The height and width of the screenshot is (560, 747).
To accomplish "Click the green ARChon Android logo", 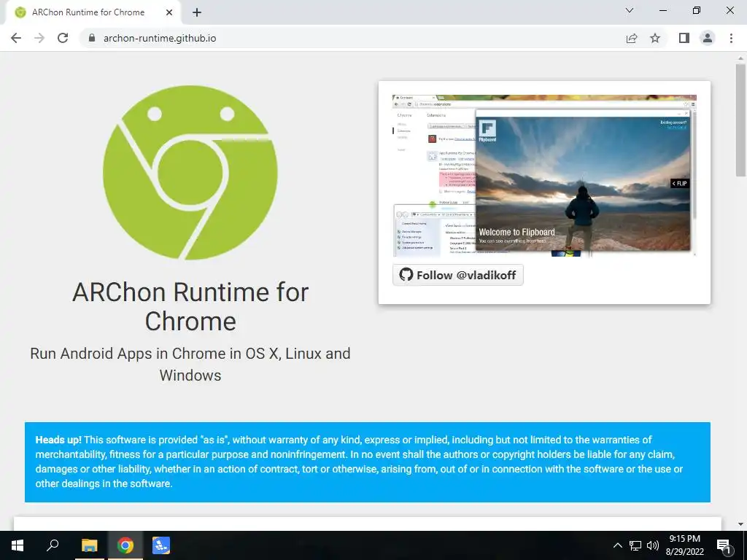I will [x=190, y=173].
